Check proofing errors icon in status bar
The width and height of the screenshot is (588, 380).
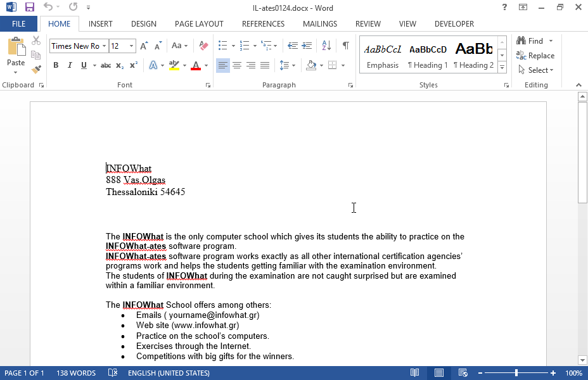(x=113, y=373)
